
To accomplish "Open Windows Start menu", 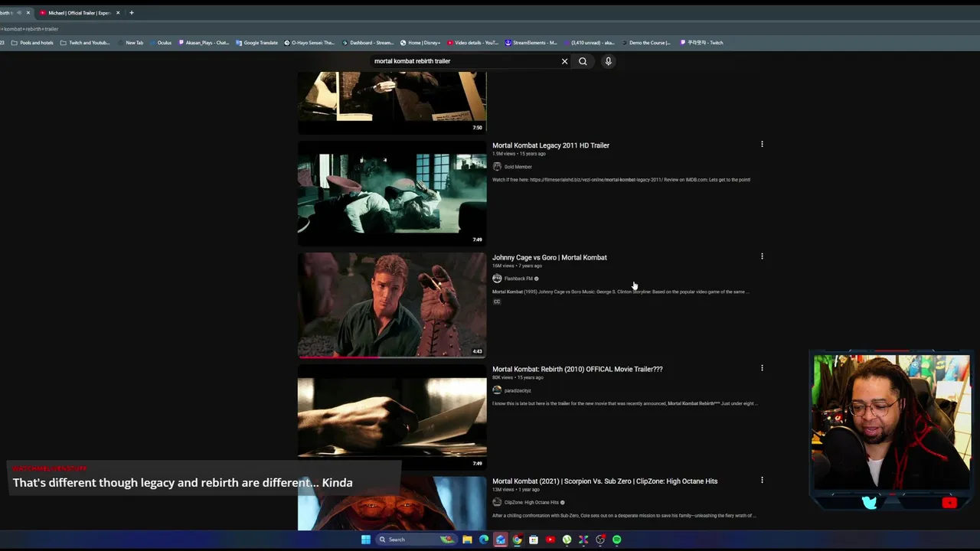I will 366,540.
